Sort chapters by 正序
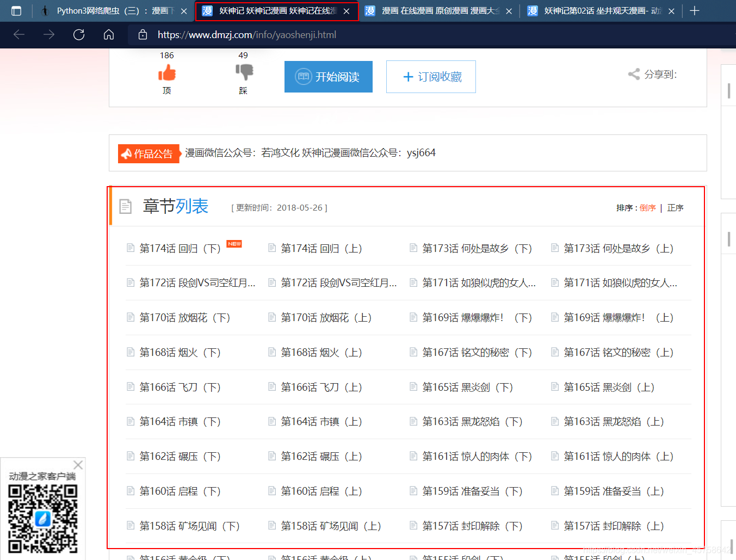Viewport: 736px width, 560px height. click(x=675, y=208)
